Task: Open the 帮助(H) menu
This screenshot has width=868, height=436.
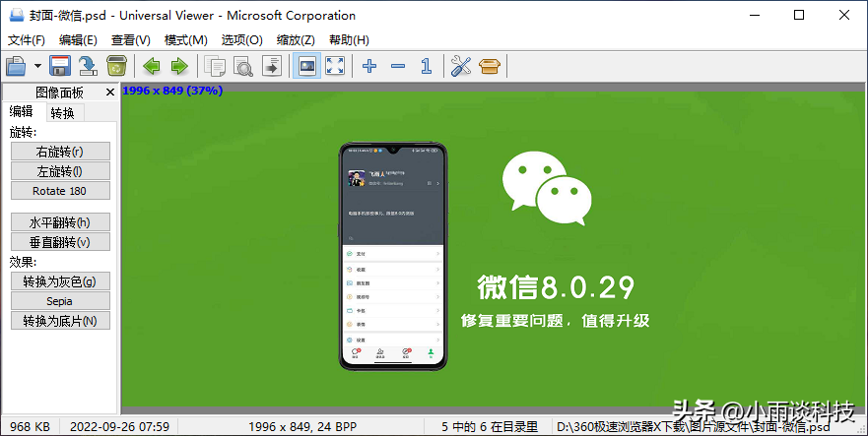Action: (x=349, y=39)
